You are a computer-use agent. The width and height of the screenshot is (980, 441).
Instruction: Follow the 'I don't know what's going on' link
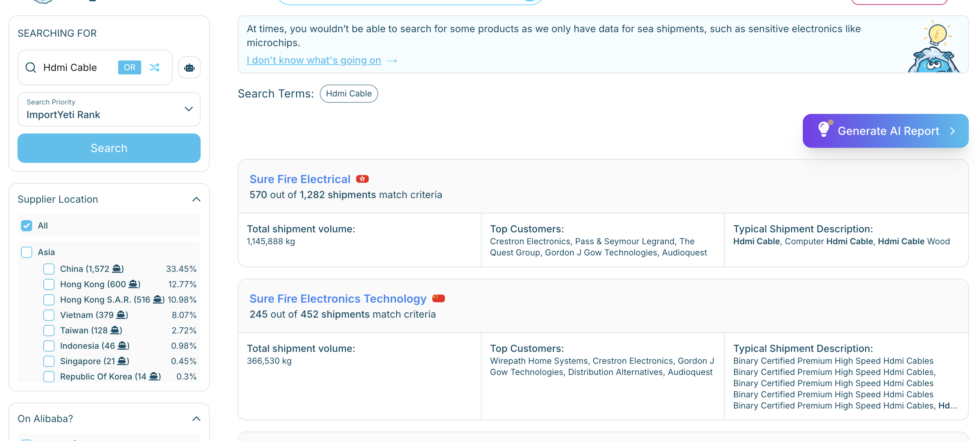point(314,60)
